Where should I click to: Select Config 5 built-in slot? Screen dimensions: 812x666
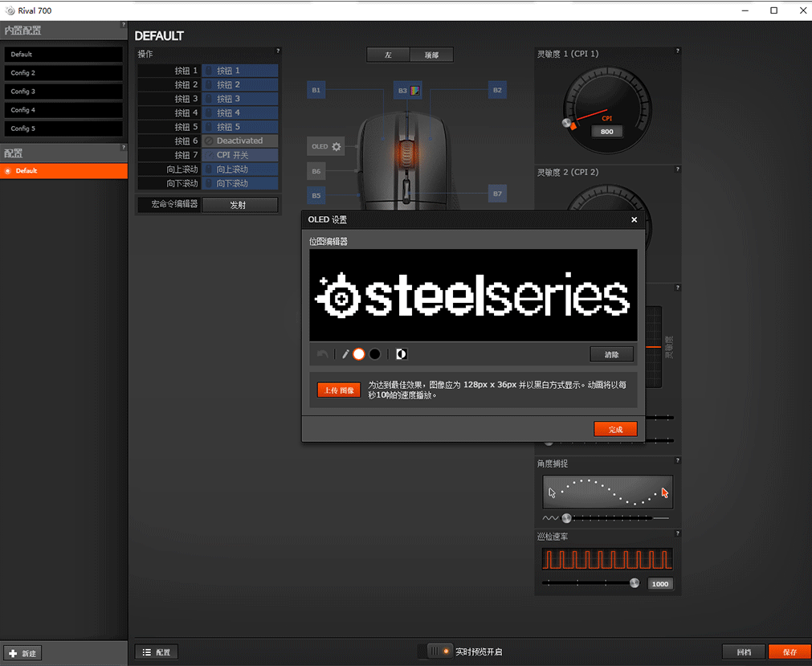click(x=63, y=129)
